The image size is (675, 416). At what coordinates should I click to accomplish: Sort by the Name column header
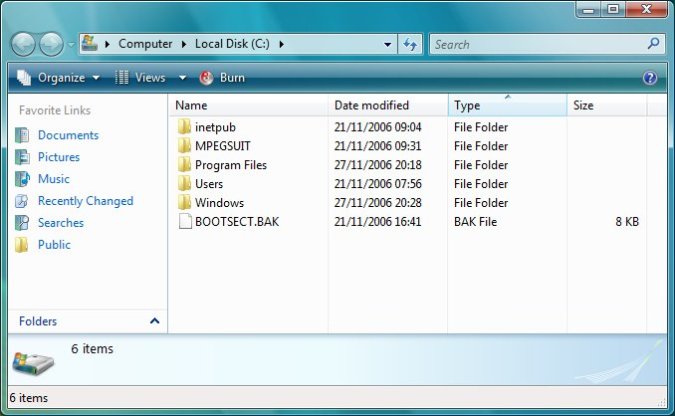248,106
